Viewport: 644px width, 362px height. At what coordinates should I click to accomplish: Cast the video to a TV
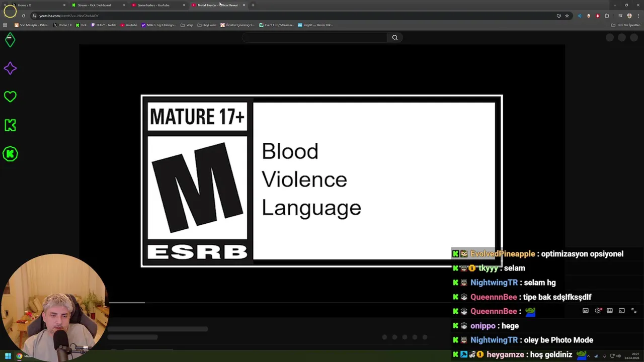click(x=622, y=311)
